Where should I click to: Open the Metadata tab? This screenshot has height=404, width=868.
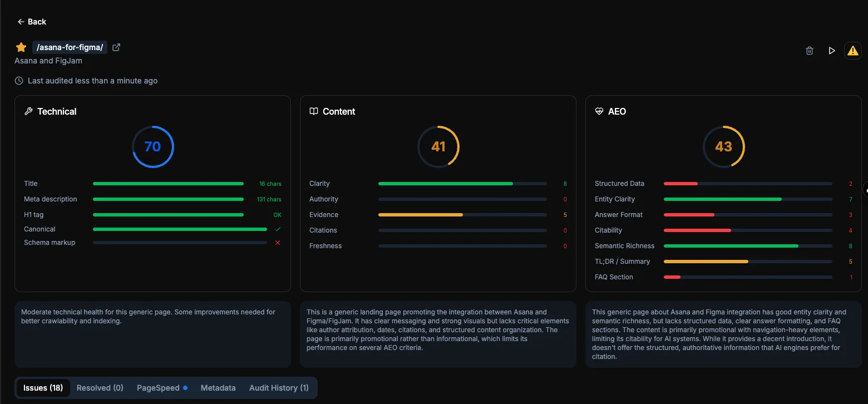[x=218, y=388]
